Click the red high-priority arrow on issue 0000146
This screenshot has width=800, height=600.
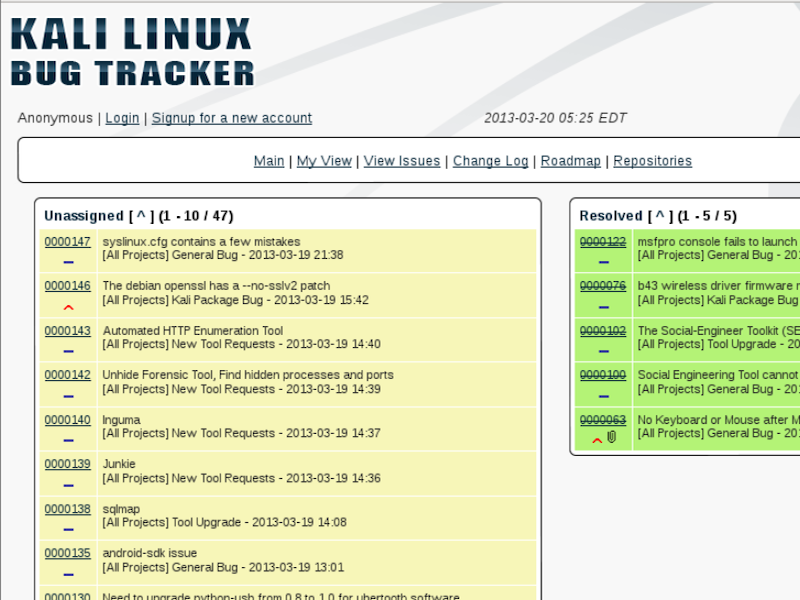68,306
